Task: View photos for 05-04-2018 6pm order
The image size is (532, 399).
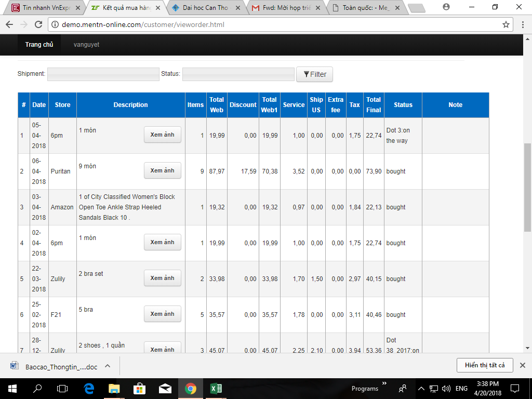Action: point(163,135)
